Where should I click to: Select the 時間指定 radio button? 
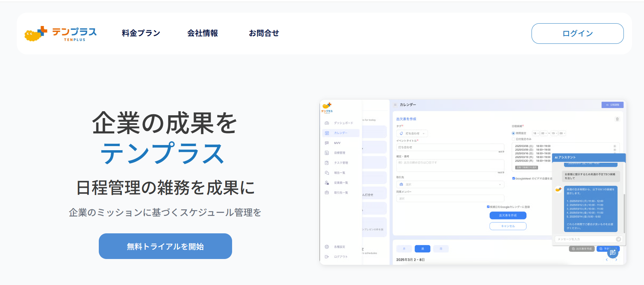pos(513,133)
